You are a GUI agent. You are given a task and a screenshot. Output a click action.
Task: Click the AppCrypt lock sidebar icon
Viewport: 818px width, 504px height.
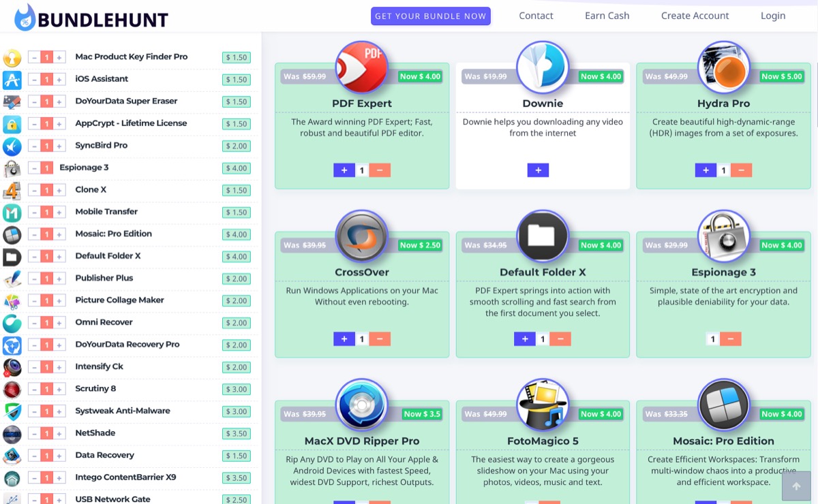click(x=12, y=125)
